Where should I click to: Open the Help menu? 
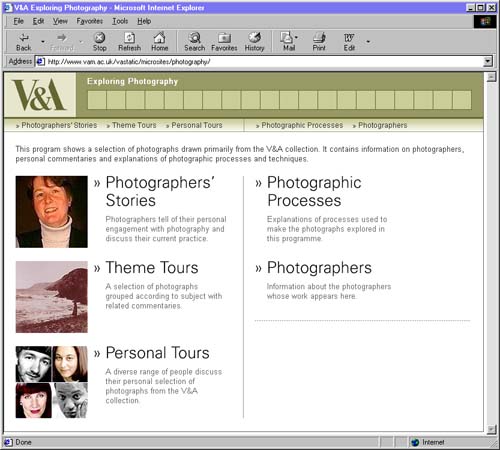144,21
